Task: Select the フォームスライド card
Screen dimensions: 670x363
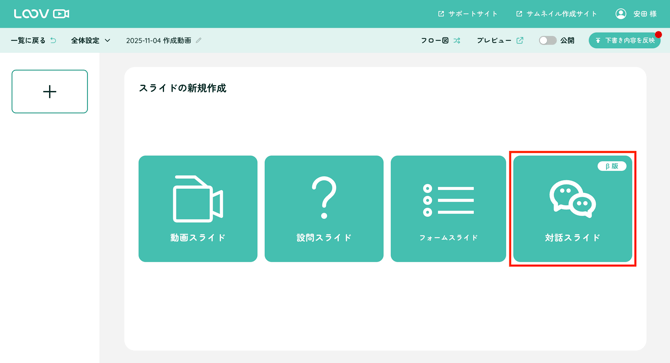Action: click(x=448, y=209)
